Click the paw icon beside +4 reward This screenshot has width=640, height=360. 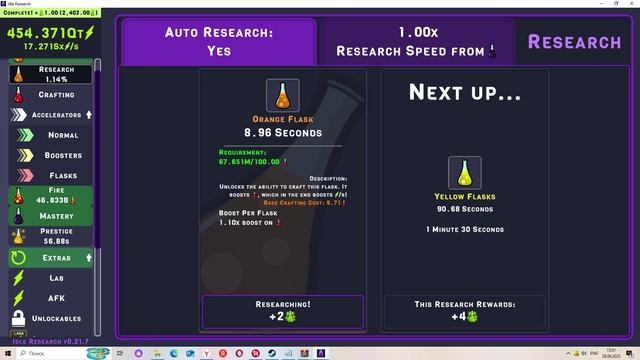[x=472, y=316]
